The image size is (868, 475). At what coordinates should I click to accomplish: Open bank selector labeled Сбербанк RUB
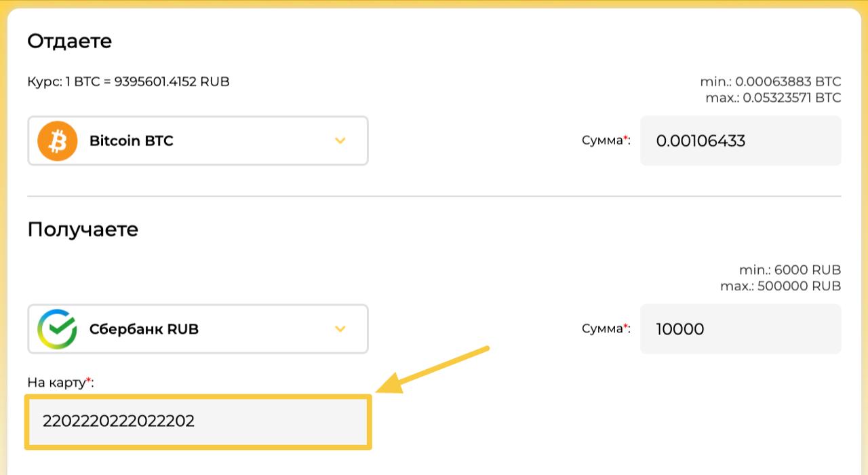(198, 329)
